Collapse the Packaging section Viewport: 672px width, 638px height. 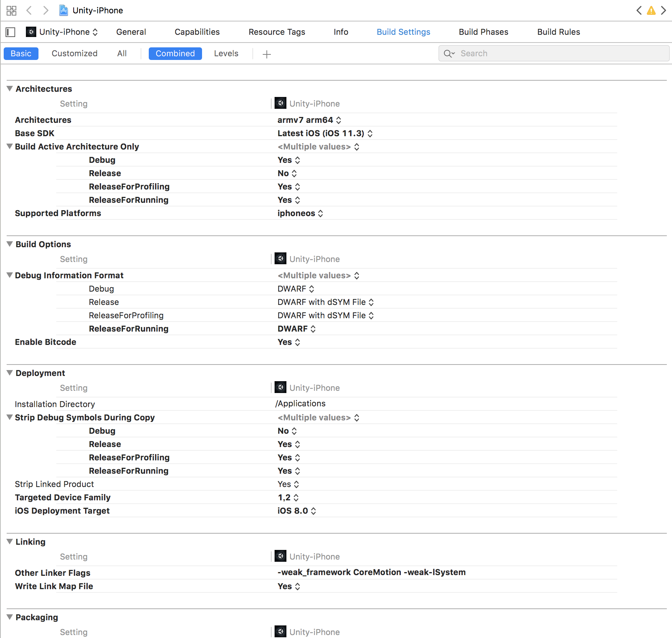(x=10, y=617)
